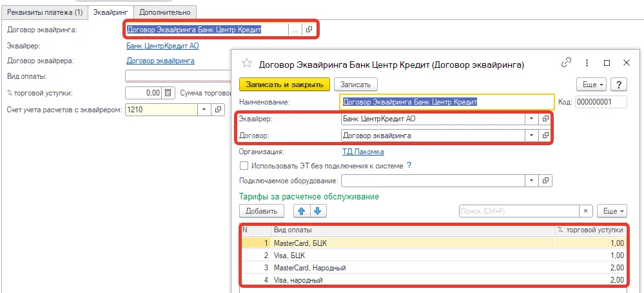Open Договор record in dialog
The height and width of the screenshot is (293, 644).
(545, 135)
